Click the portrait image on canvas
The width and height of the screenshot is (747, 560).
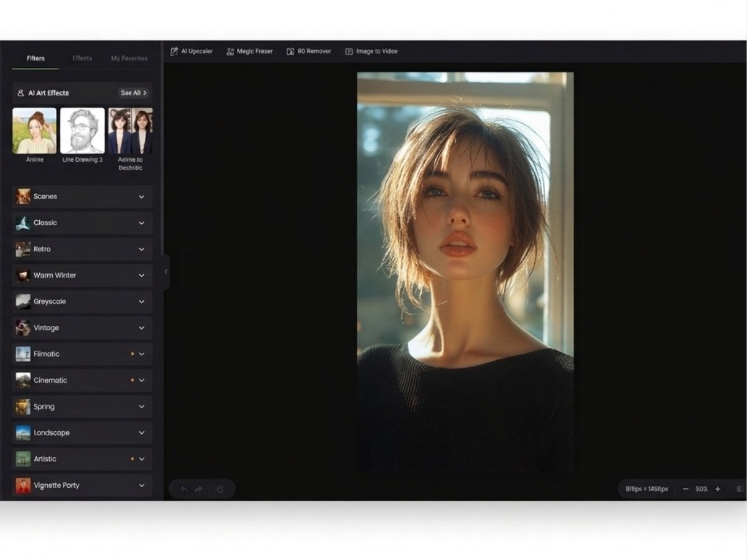pyautogui.click(x=465, y=272)
